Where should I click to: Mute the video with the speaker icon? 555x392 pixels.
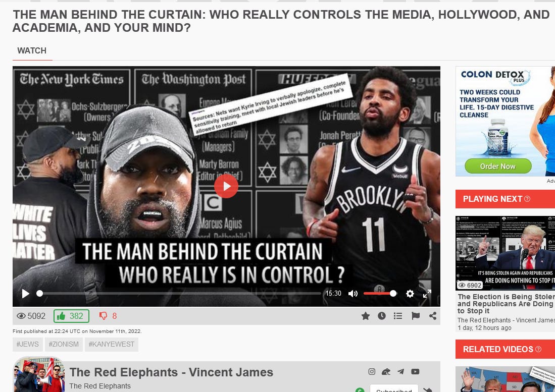click(353, 294)
